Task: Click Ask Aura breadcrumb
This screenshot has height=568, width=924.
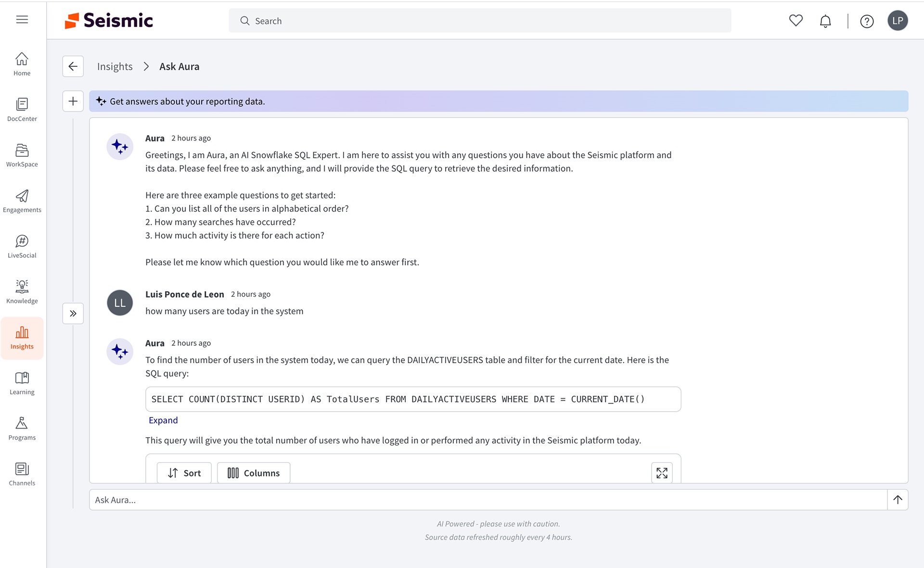Action: [179, 66]
